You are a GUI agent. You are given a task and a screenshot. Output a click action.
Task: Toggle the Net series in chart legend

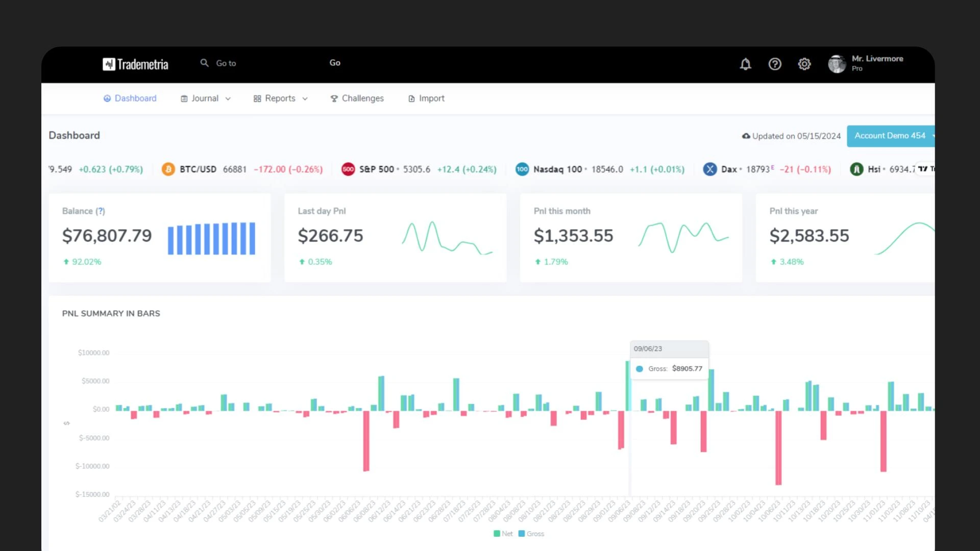pos(503,534)
